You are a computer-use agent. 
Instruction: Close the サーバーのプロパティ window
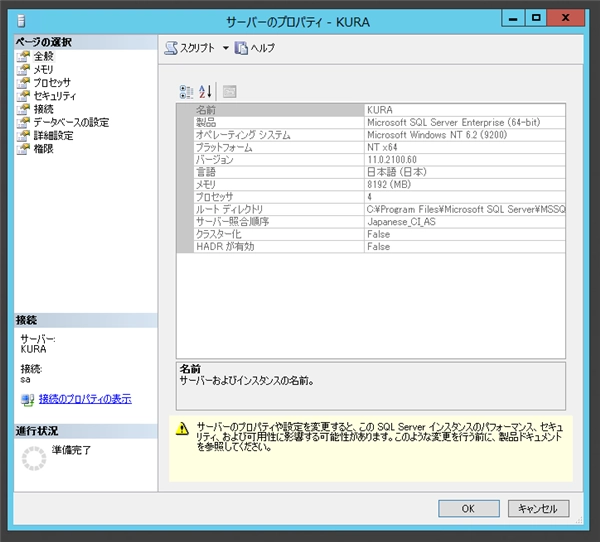(566, 18)
